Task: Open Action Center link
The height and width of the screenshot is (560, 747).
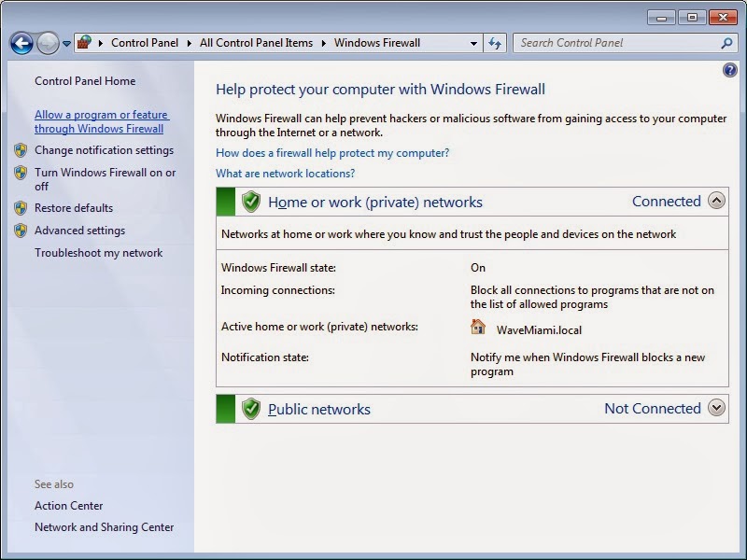Action: pos(68,505)
